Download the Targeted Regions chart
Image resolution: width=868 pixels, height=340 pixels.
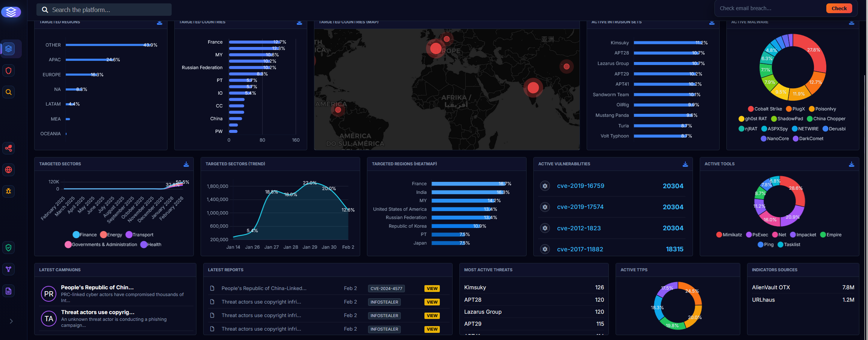click(x=160, y=23)
